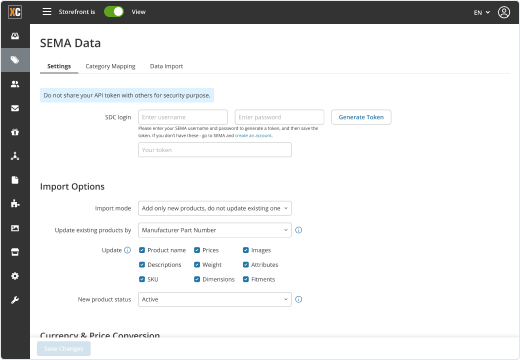The height and width of the screenshot is (360, 520).
Task: Switch to the Category Mapping tab
Action: [x=110, y=66]
